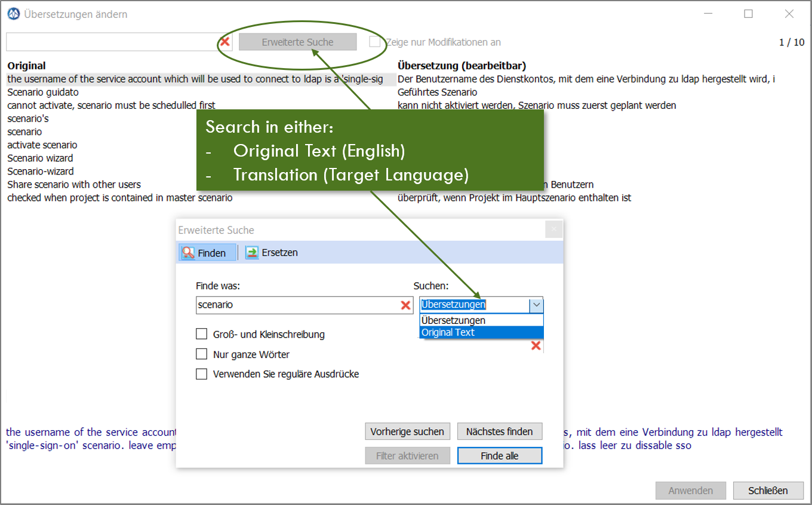This screenshot has width=812, height=505.
Task: Click the 'Finde alle' button
Action: coord(500,456)
